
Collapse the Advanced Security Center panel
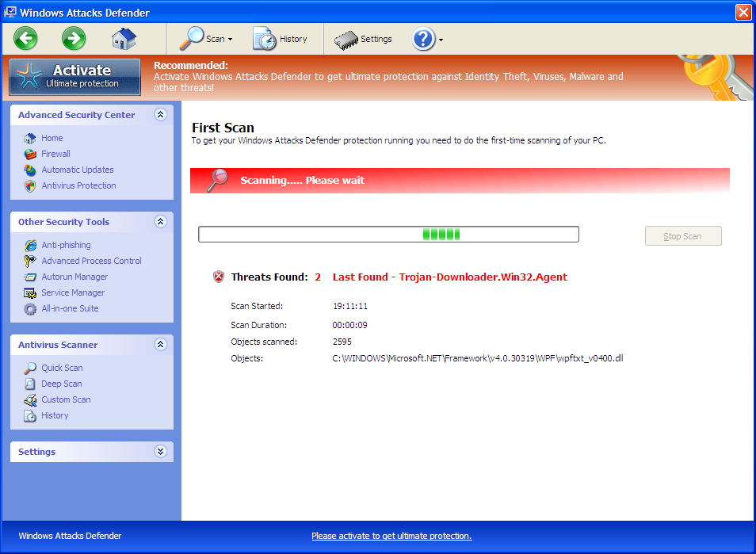point(161,115)
